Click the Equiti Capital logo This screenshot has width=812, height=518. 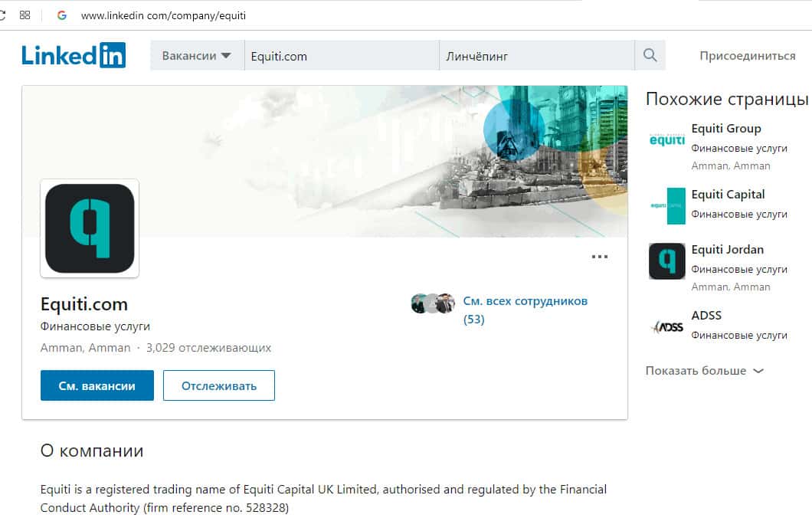click(667, 205)
